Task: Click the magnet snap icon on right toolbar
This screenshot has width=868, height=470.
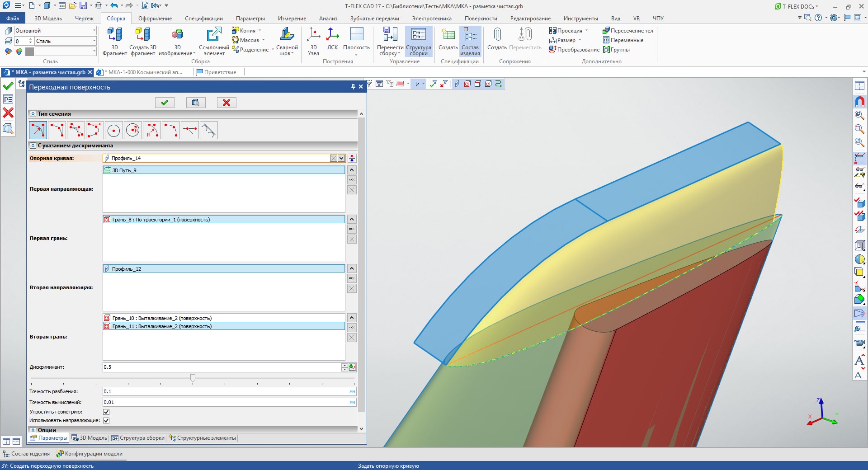Action: 859,102
